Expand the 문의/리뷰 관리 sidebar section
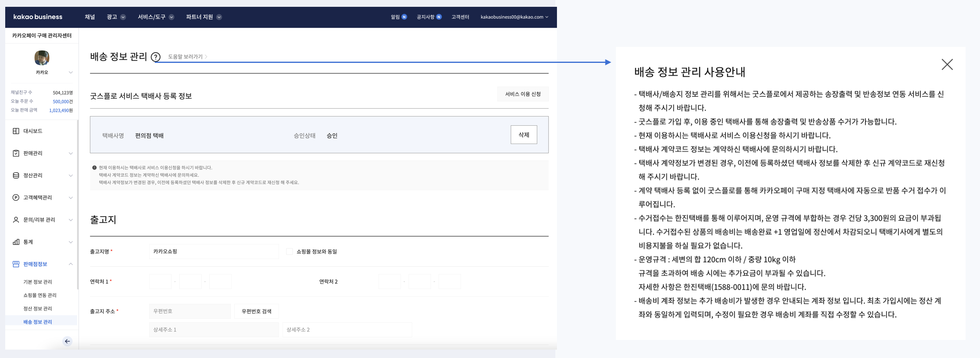The image size is (980, 358). point(71,220)
